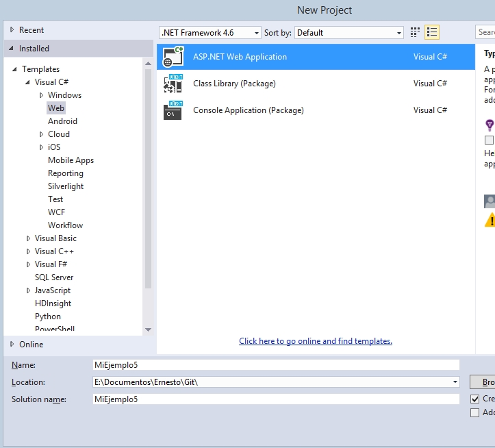This screenshot has height=448, width=495.
Task: Collapse the Templates tree node
Action: pos(14,69)
